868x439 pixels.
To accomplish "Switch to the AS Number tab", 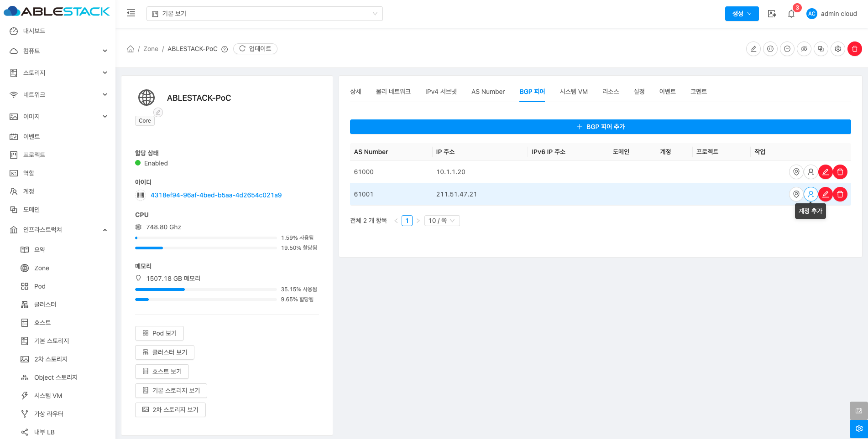I will (x=488, y=92).
